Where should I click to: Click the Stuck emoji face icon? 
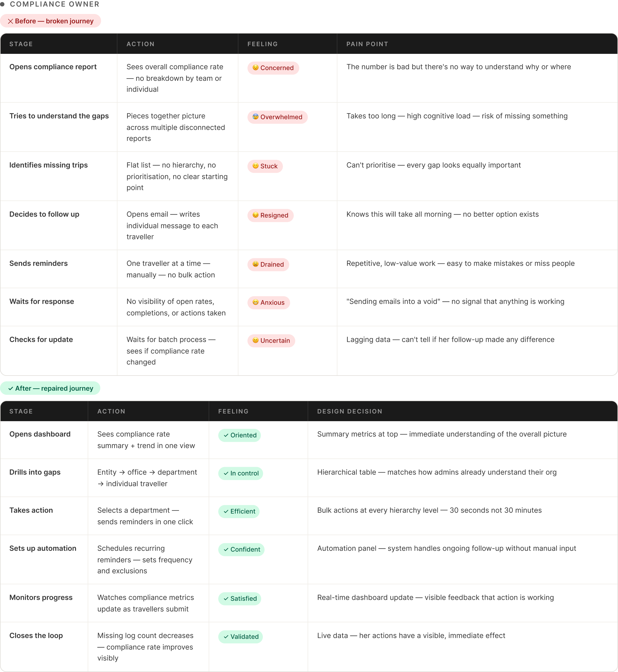click(x=255, y=166)
